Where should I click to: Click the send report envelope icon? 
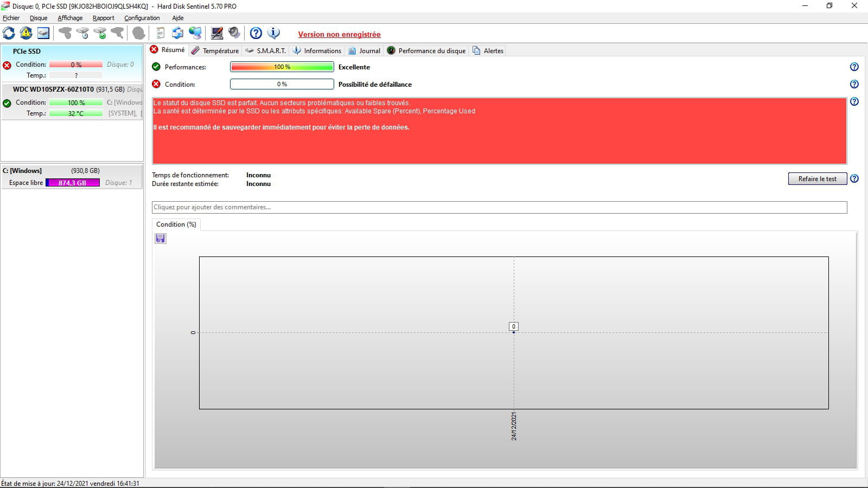point(177,33)
